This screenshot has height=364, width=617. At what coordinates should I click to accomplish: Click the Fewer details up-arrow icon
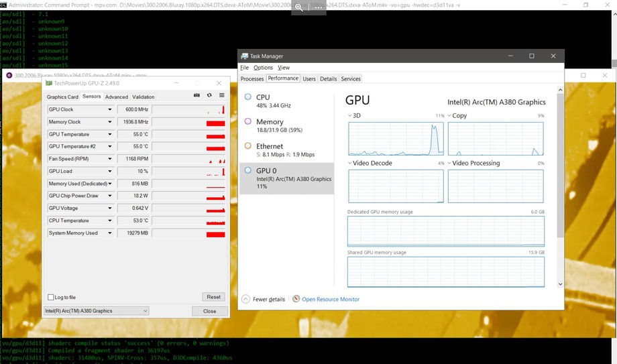coord(246,299)
